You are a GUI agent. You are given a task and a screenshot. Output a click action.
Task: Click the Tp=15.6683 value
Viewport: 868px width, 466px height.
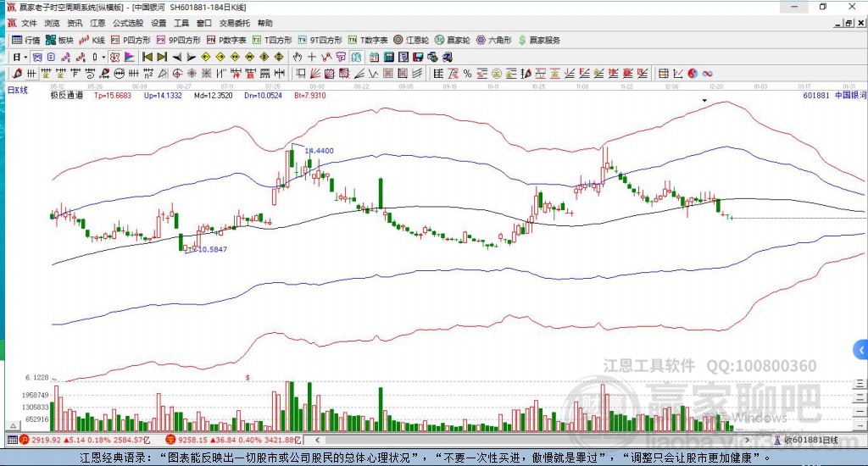(x=113, y=95)
